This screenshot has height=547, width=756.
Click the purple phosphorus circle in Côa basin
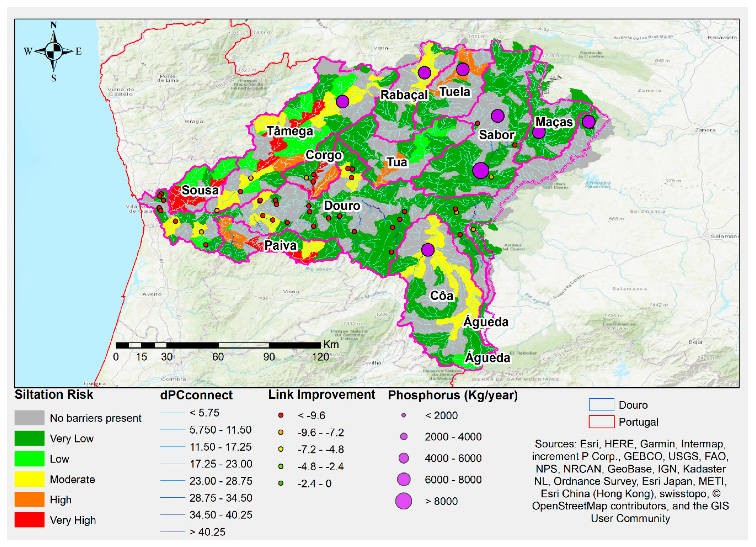pos(428,249)
